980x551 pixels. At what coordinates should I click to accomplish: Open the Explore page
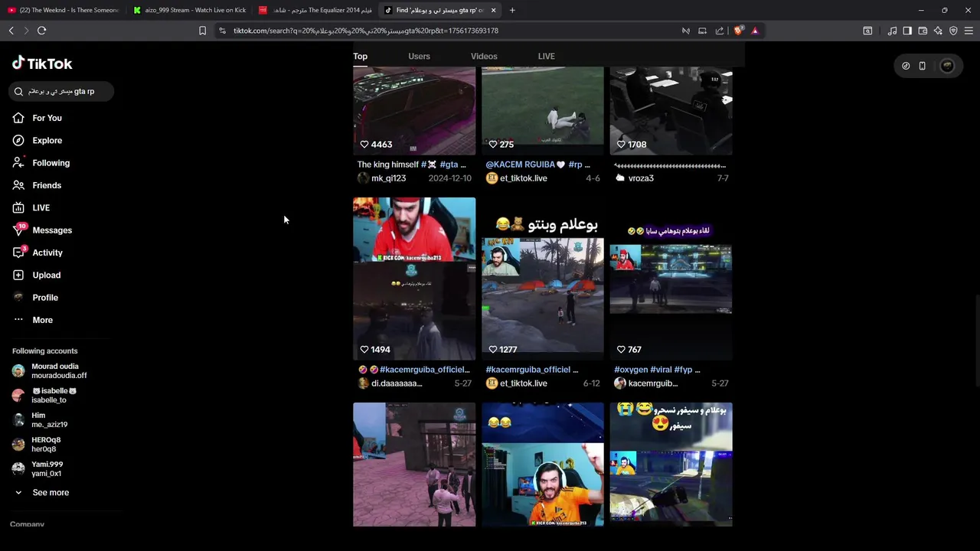tap(47, 140)
